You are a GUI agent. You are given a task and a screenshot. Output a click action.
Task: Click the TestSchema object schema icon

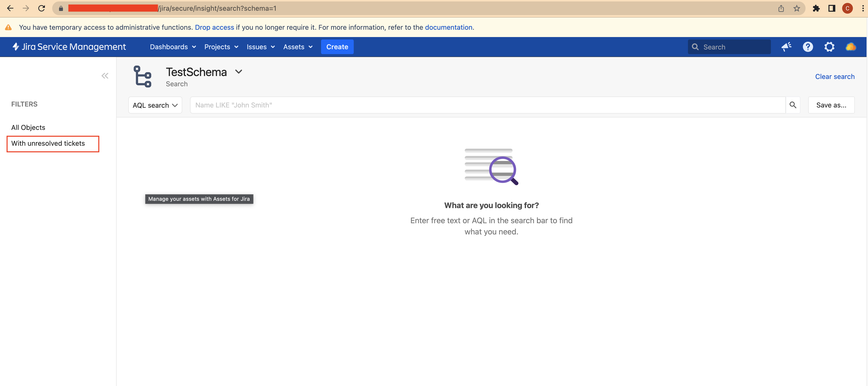tap(142, 76)
